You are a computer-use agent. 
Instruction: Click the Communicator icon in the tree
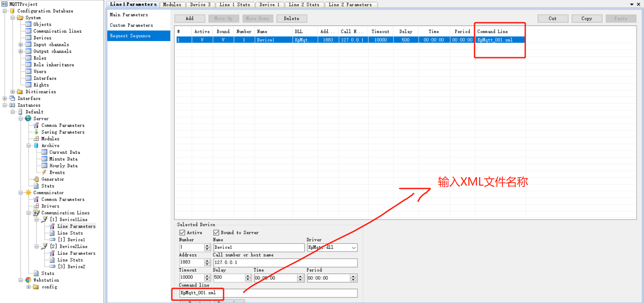[28, 192]
